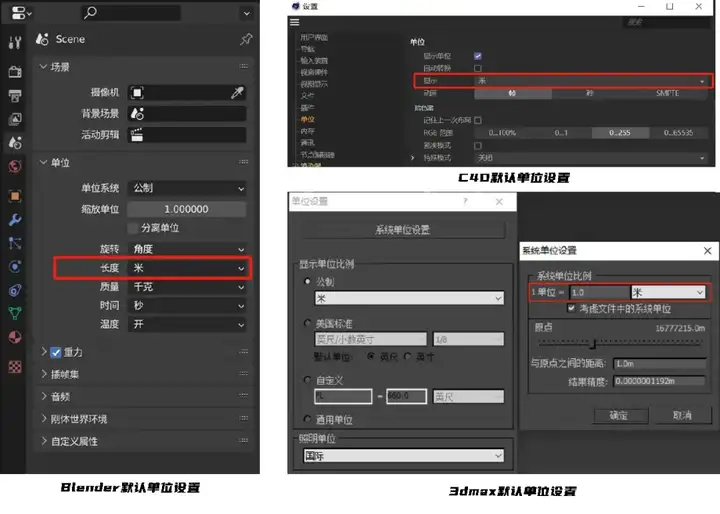
Task: Open Blender Object Constraints icon
Action: [15, 290]
